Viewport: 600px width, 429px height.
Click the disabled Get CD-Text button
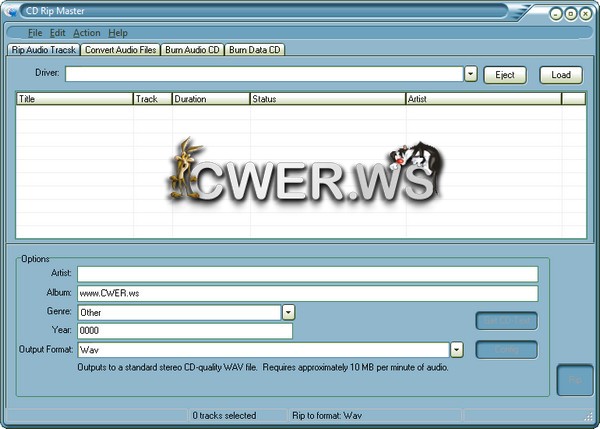(x=507, y=320)
